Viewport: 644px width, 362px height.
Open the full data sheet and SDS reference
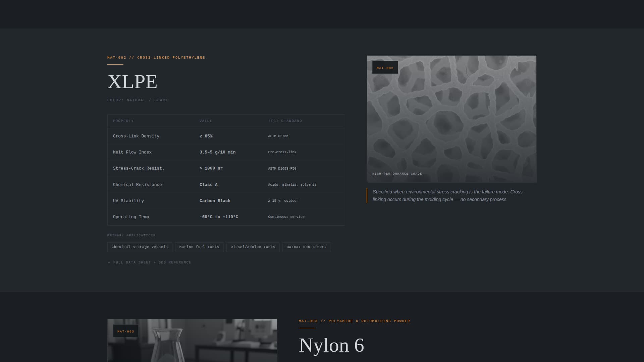pyautogui.click(x=149, y=262)
